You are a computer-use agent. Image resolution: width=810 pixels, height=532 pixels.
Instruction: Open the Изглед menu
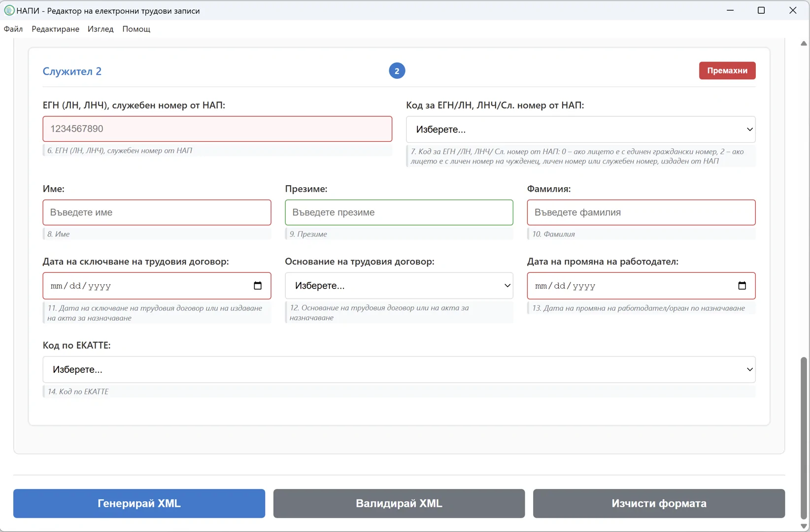(101, 29)
